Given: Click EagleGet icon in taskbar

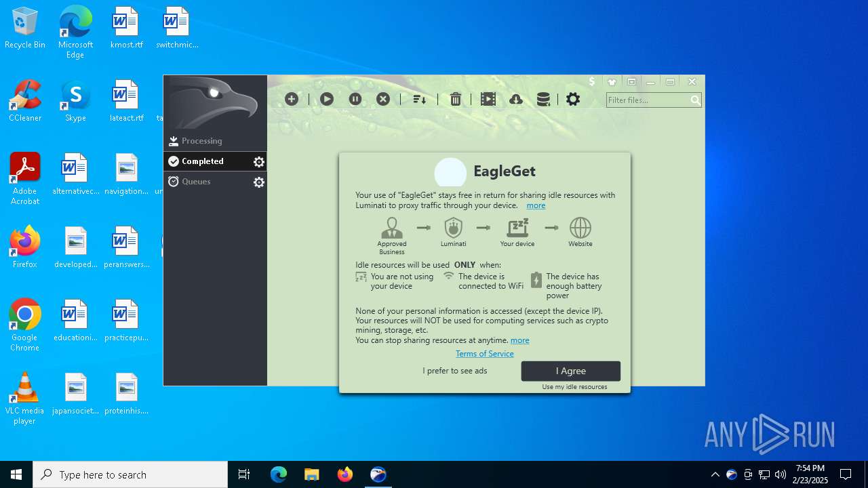Looking at the screenshot, I should click(x=378, y=474).
